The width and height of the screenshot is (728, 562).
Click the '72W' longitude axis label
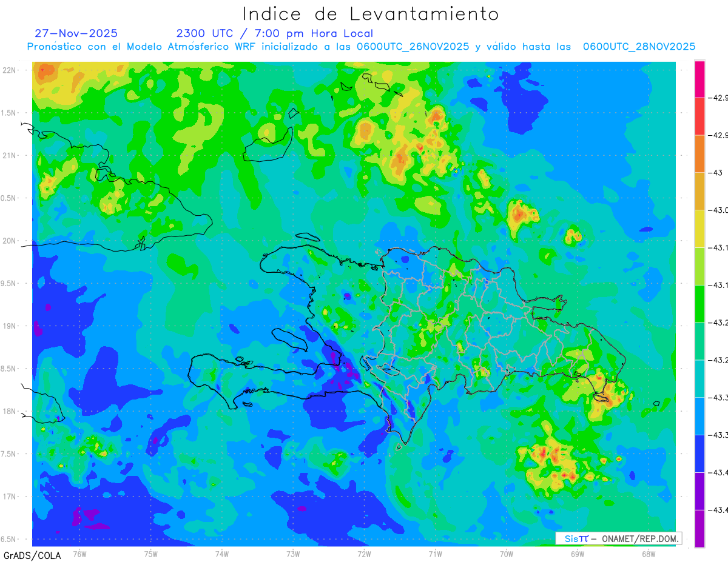(364, 554)
